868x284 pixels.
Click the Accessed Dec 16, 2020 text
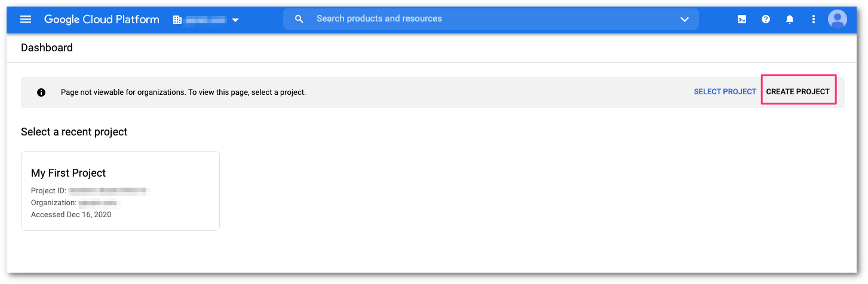(x=71, y=215)
